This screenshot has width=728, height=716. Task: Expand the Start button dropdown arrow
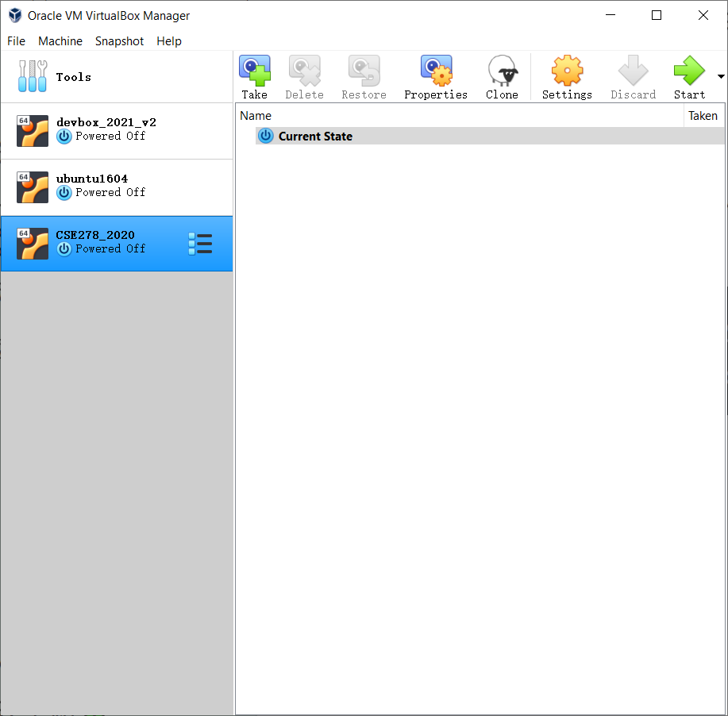coord(721,77)
